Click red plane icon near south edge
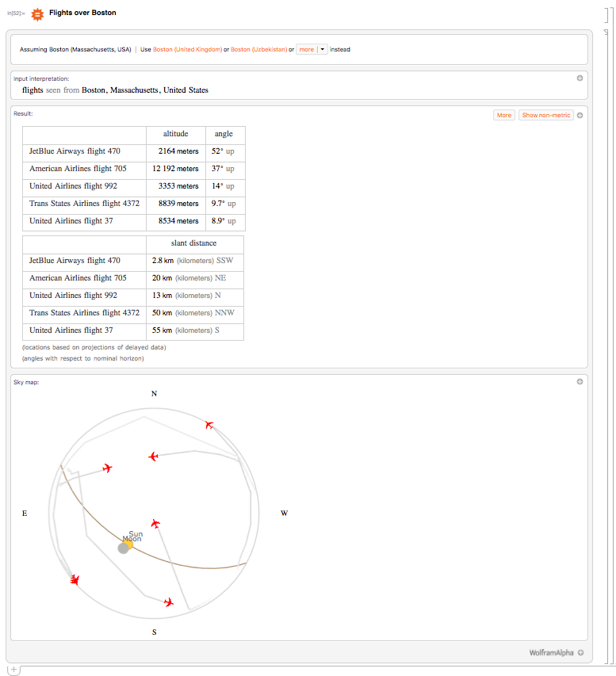The image size is (616, 676). coord(169,602)
